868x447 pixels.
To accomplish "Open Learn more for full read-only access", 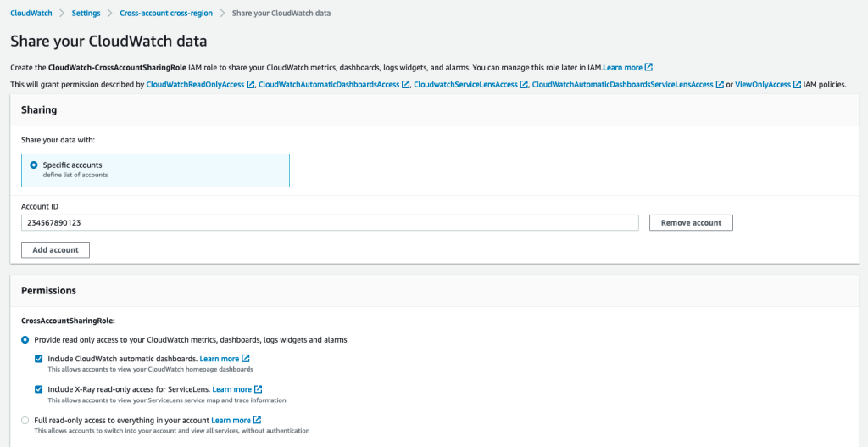I will (231, 421).
